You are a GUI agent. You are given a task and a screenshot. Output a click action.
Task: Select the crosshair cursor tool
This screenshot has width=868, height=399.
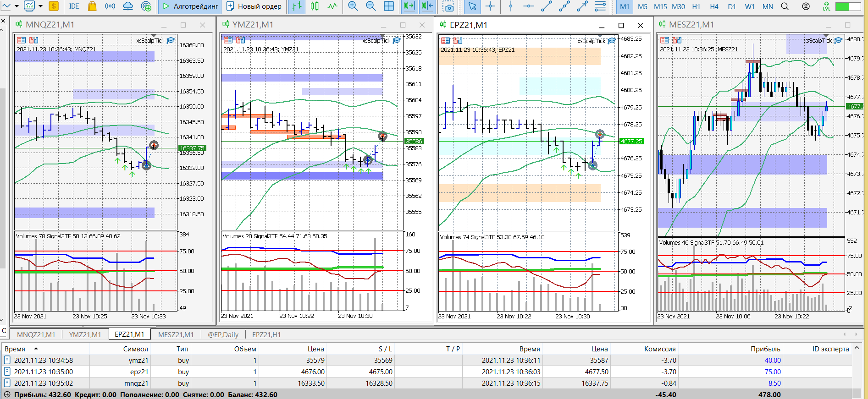[x=490, y=6]
